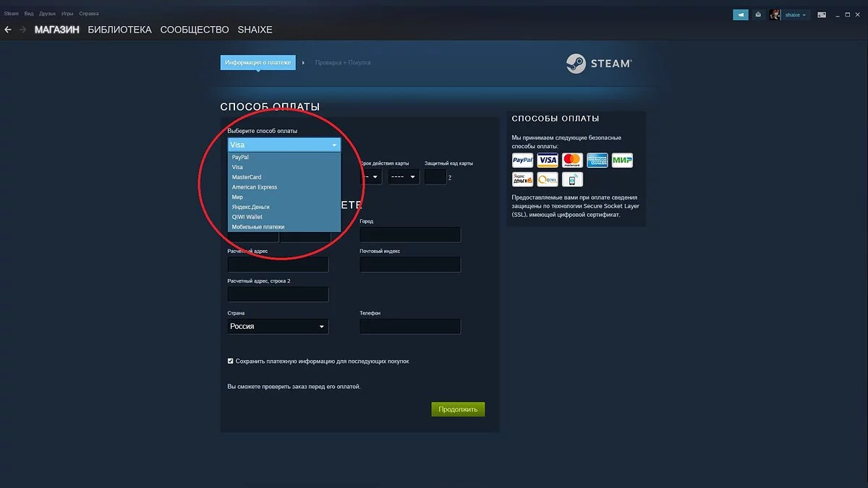Viewport: 868px width, 488px height.
Task: Open the Друзья menu
Action: pyautogui.click(x=48, y=14)
